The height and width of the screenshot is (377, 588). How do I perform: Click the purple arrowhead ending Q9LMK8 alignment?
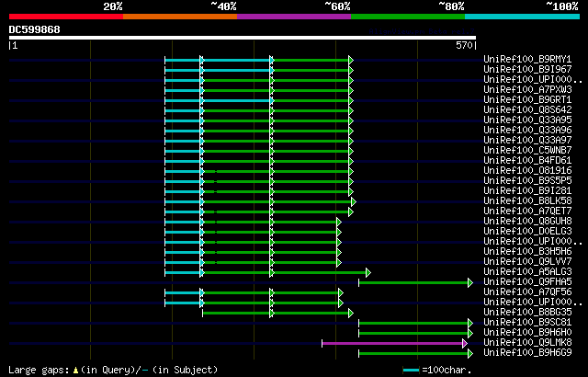coord(465,343)
